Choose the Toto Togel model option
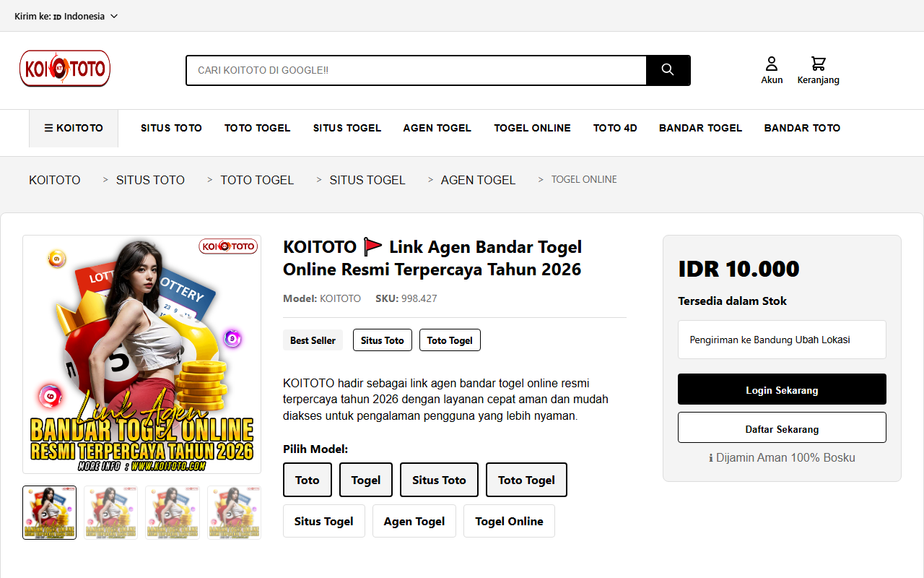This screenshot has height=578, width=924. tap(526, 480)
